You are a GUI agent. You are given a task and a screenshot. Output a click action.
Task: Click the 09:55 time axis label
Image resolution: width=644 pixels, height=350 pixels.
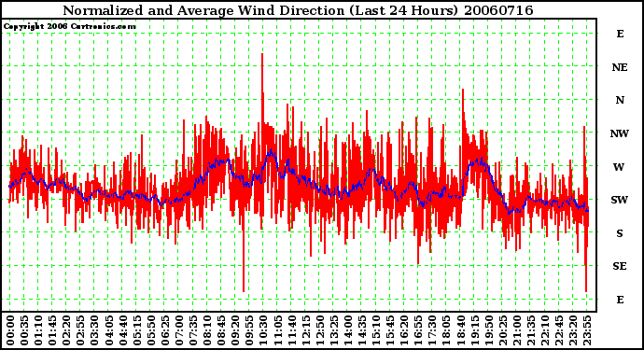(x=249, y=330)
